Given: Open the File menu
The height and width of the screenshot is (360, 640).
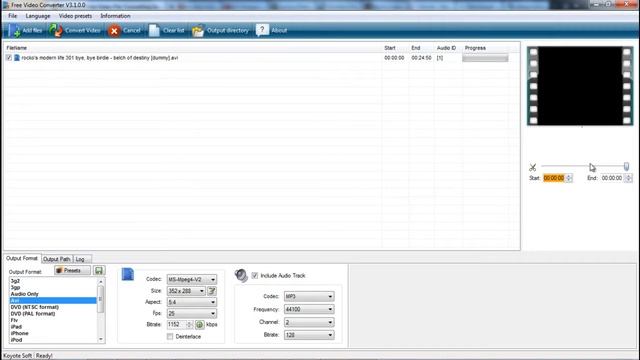Looking at the screenshot, I should pos(13,16).
